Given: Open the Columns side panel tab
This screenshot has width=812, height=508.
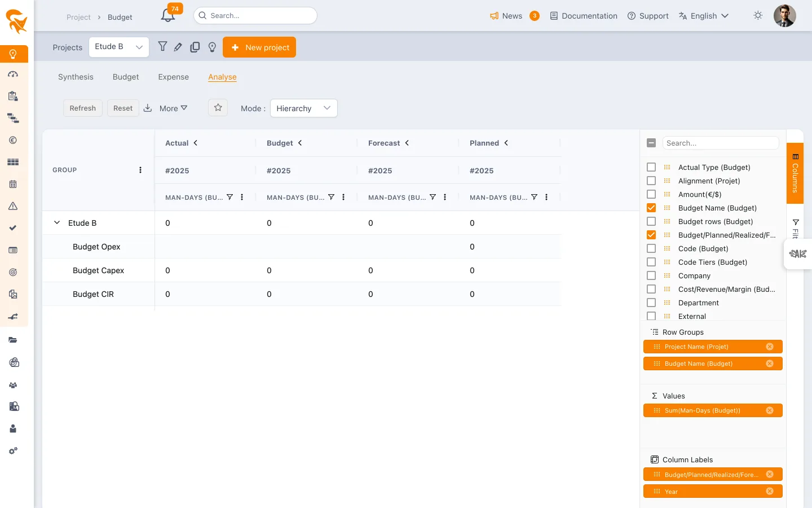Looking at the screenshot, I should point(795,173).
